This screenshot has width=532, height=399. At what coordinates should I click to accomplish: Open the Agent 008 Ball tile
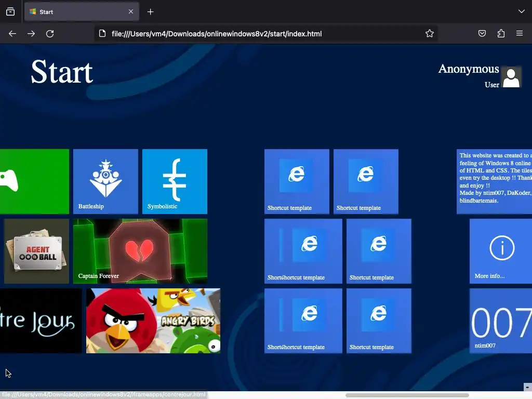tap(37, 251)
